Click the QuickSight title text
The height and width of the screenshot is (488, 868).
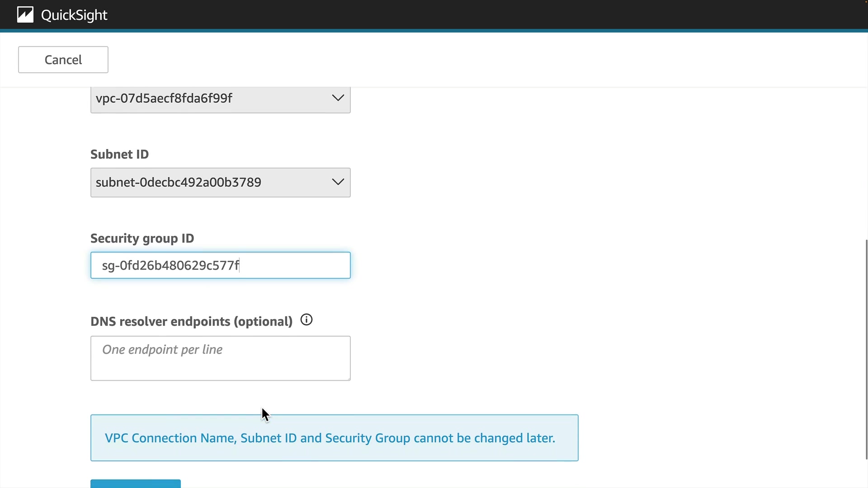click(74, 15)
